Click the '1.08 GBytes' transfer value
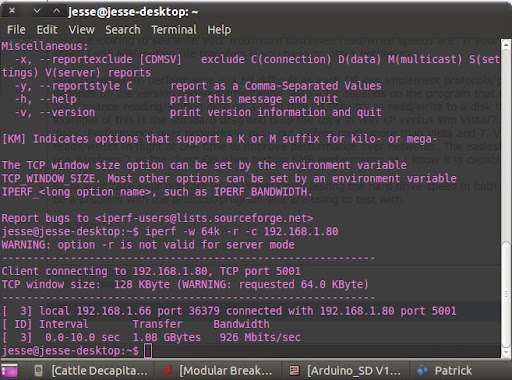This screenshot has height=380, width=512. pos(167,337)
